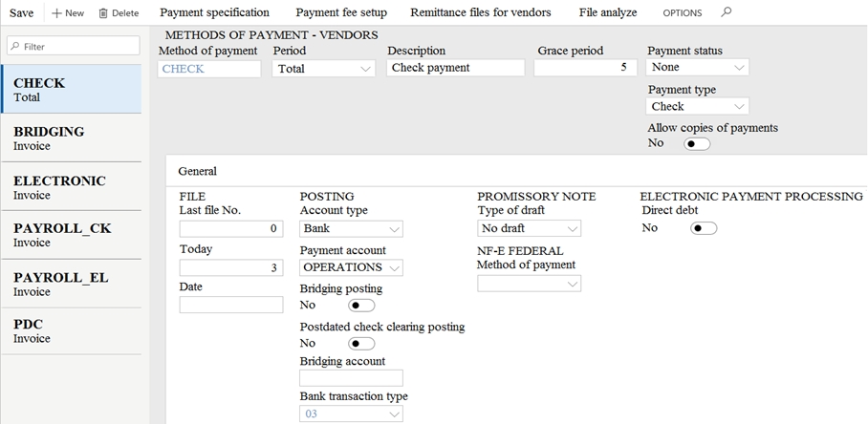This screenshot has width=868, height=424.
Task: Open the Type of draft dropdown
Action: [x=529, y=227]
